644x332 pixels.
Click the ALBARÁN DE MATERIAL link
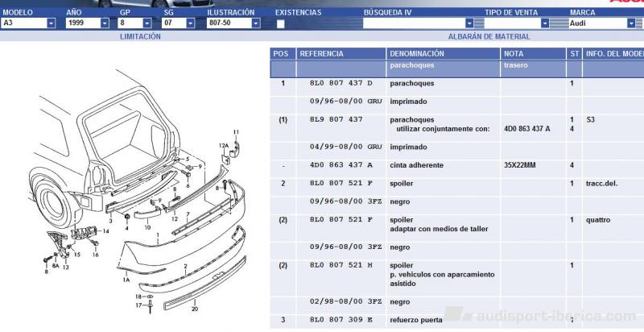[x=489, y=36]
